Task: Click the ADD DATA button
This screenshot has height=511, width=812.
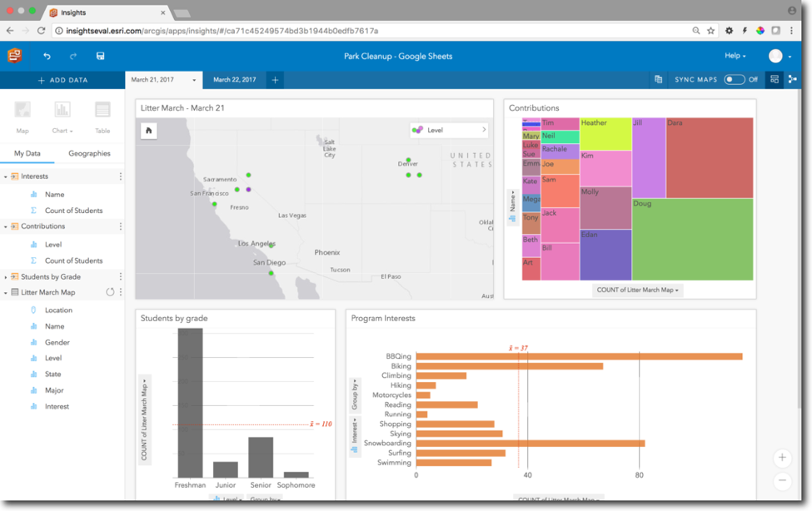Action: [x=62, y=80]
